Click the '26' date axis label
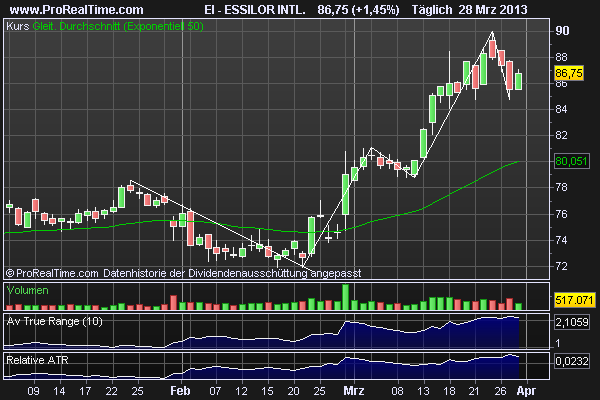Image resolution: width=600 pixels, height=400 pixels. (x=501, y=391)
